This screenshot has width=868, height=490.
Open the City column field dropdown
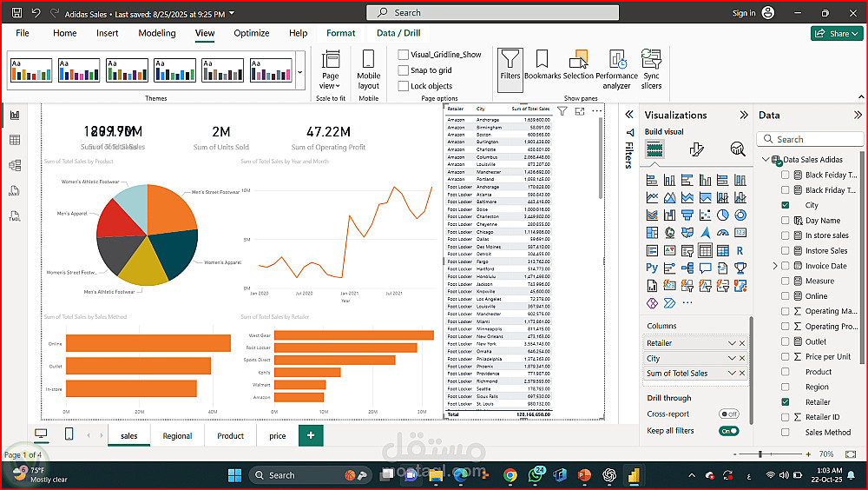pyautogui.click(x=731, y=358)
